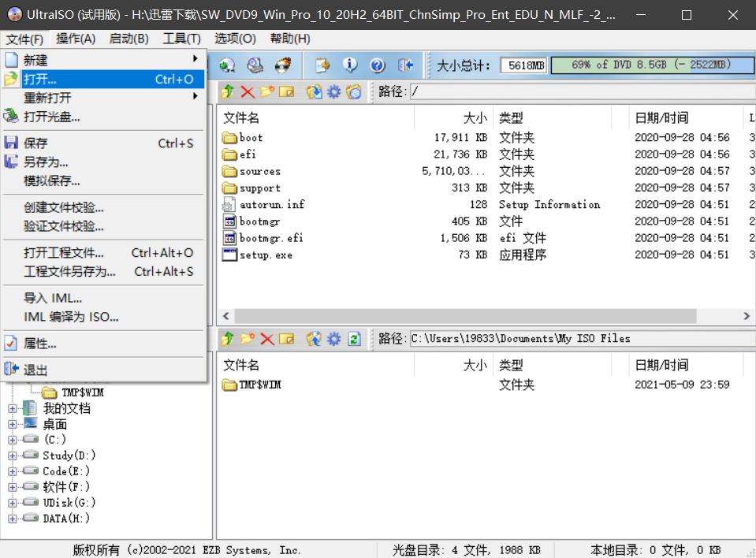The height and width of the screenshot is (558, 756).
Task: Expand the Study(D:) drive node
Action: point(13,456)
